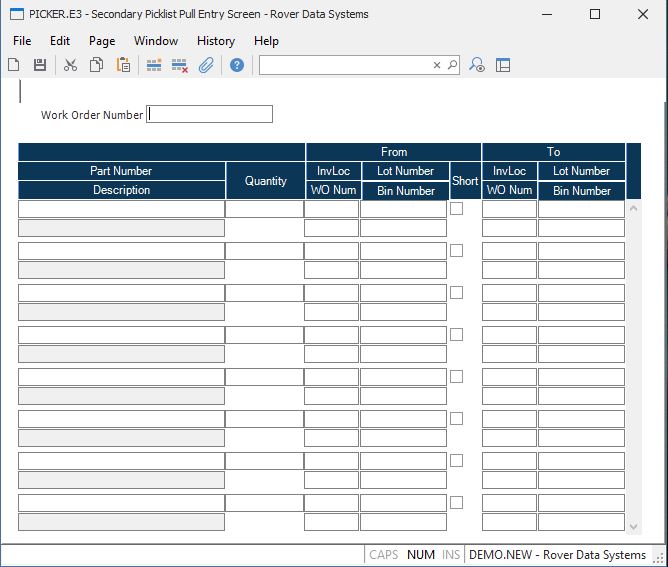Click the Copy icon in toolbar

tap(97, 65)
